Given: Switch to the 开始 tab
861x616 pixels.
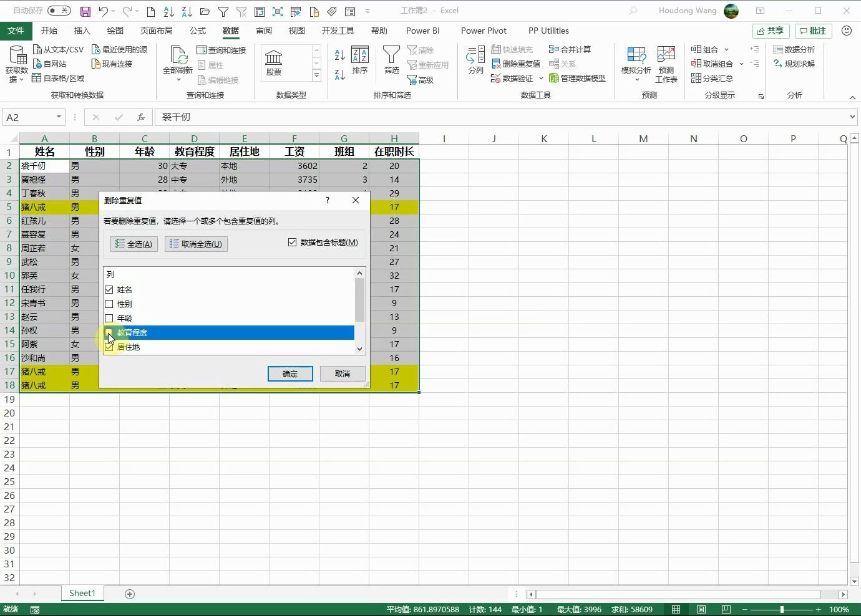Looking at the screenshot, I should pos(49,31).
